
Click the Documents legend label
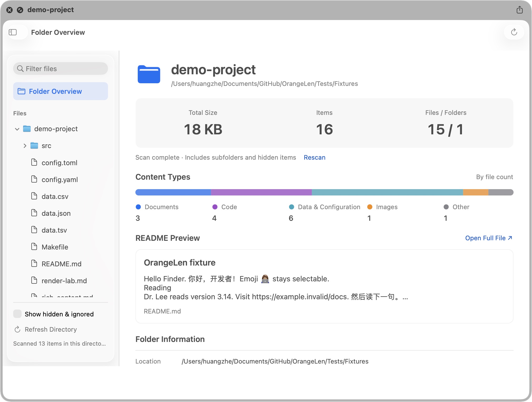[x=161, y=207]
